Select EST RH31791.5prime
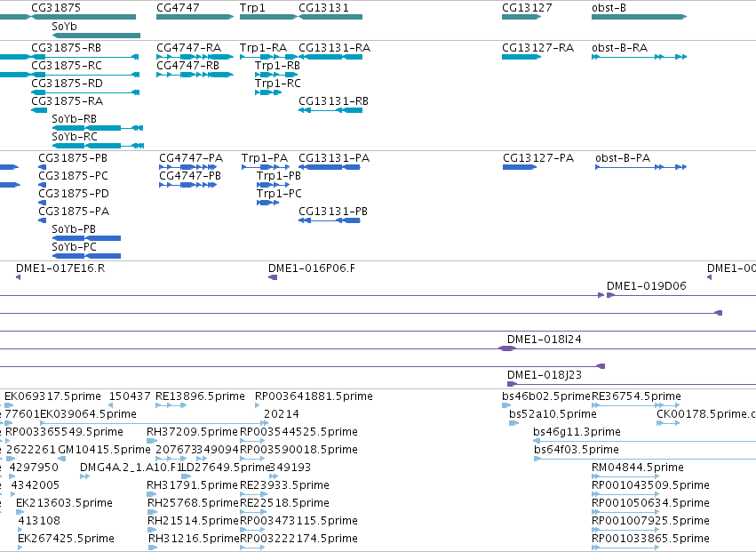Image resolution: width=756 pixels, height=552 pixels. point(152,494)
